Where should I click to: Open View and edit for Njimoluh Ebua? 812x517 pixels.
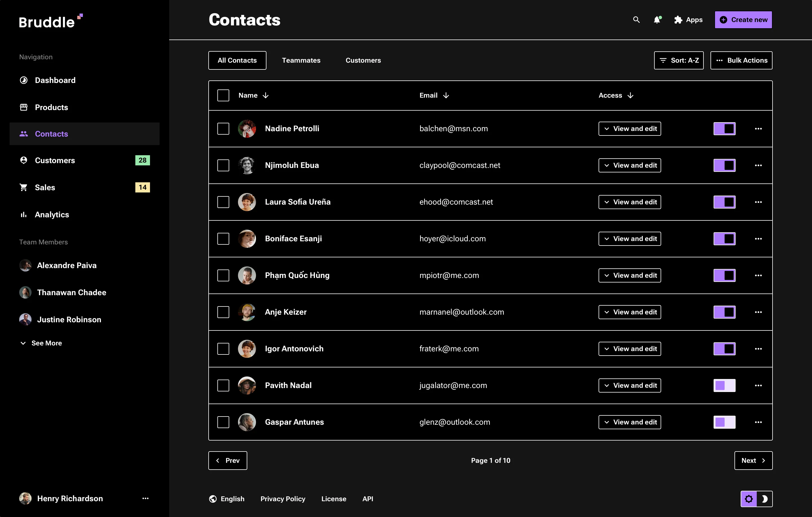[x=630, y=165]
